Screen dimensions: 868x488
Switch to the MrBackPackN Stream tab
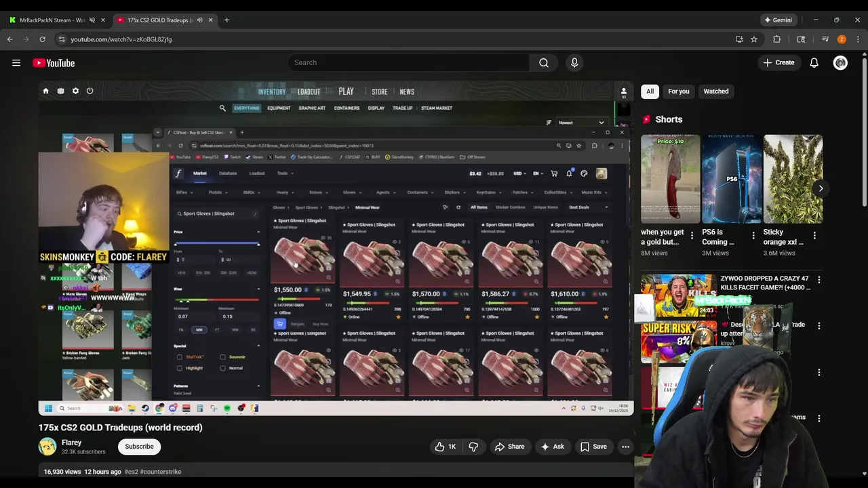coord(56,20)
